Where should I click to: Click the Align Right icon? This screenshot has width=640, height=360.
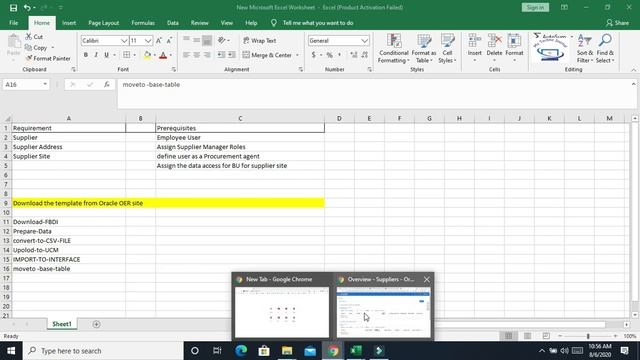(207, 55)
